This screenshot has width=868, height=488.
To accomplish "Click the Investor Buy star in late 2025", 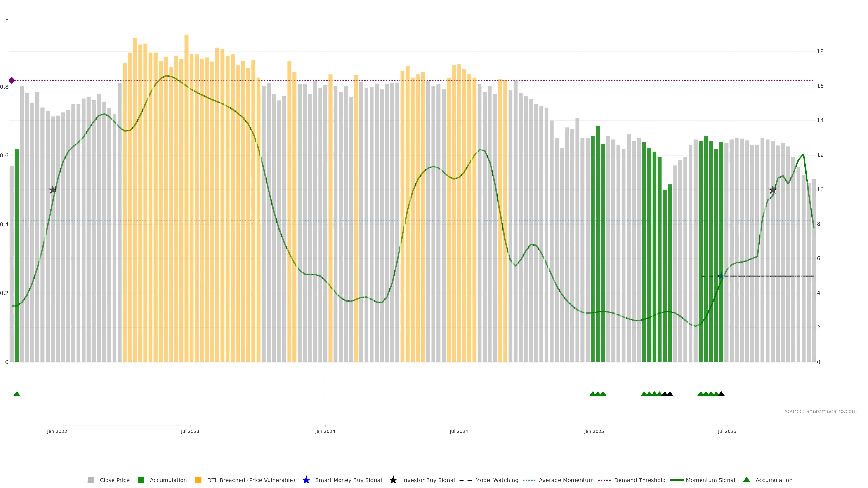I will (x=773, y=190).
